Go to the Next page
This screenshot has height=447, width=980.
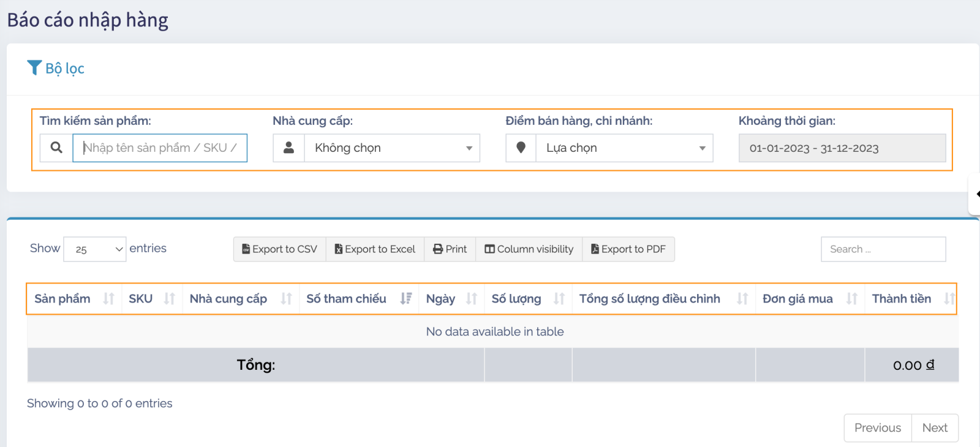[x=935, y=428]
